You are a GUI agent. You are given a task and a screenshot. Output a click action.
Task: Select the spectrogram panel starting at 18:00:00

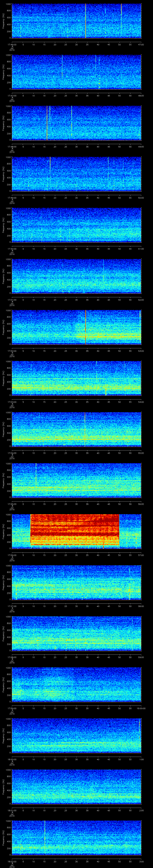coord(76,736)
